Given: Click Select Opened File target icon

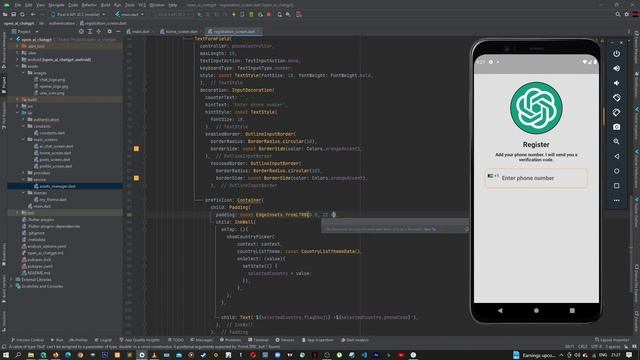Looking at the screenshot, I should [x=81, y=31].
